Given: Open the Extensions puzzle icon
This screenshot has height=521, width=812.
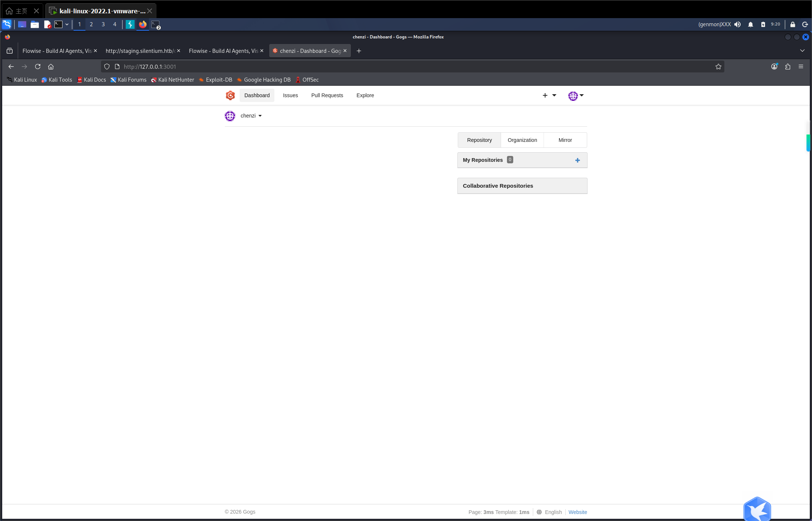Looking at the screenshot, I should (788, 67).
